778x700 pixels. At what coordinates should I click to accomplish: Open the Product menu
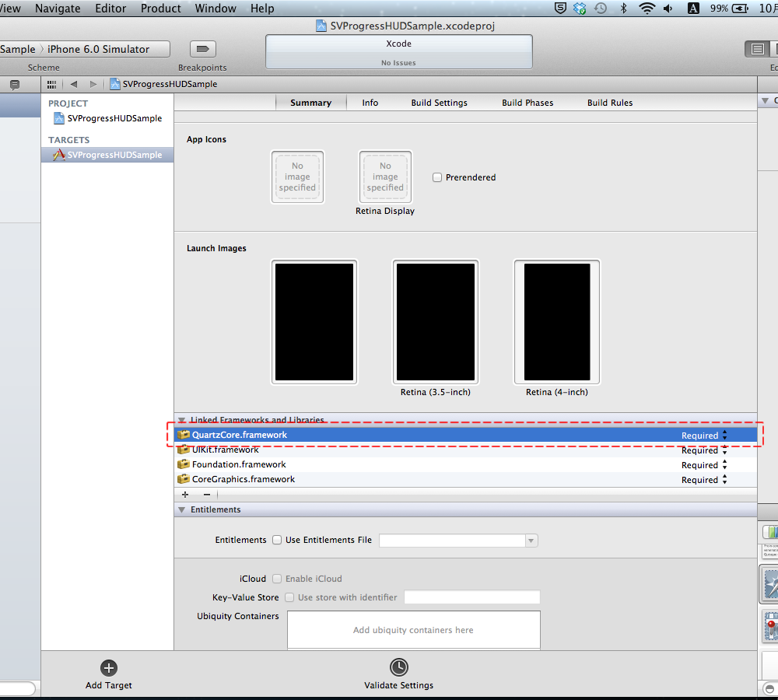point(160,9)
